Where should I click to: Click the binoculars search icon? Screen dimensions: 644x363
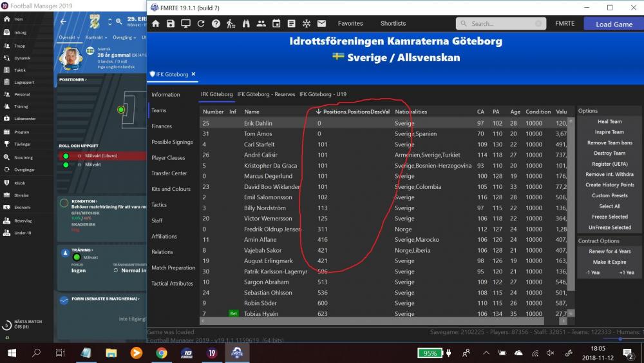click(245, 24)
